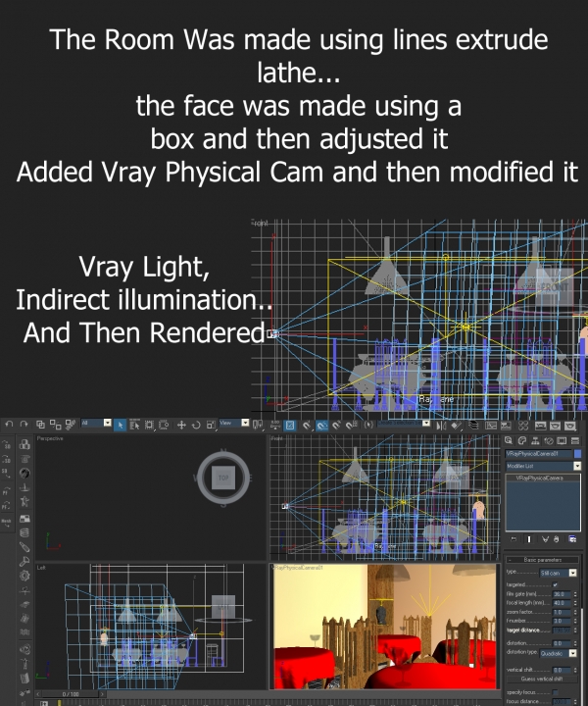Select VRayPhysicalCamera in the modifier stack
Image resolution: width=588 pixels, height=706 pixels.
click(539, 478)
